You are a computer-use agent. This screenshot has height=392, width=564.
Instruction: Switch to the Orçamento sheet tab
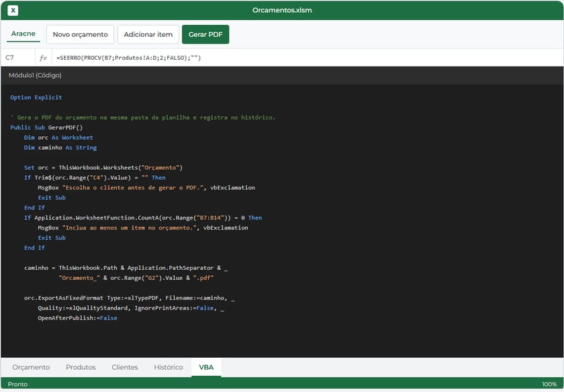point(31,367)
